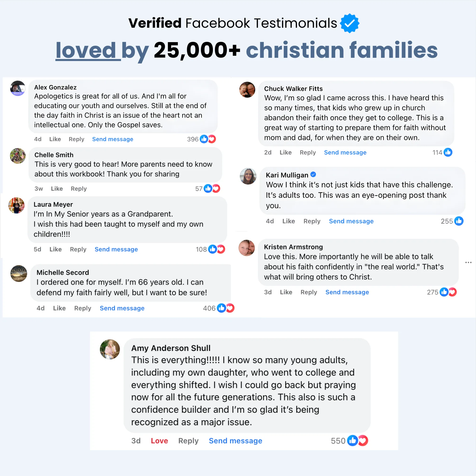Reply to Kari Mulligan's comment
Screen dimensions: 476x476
[312, 221]
